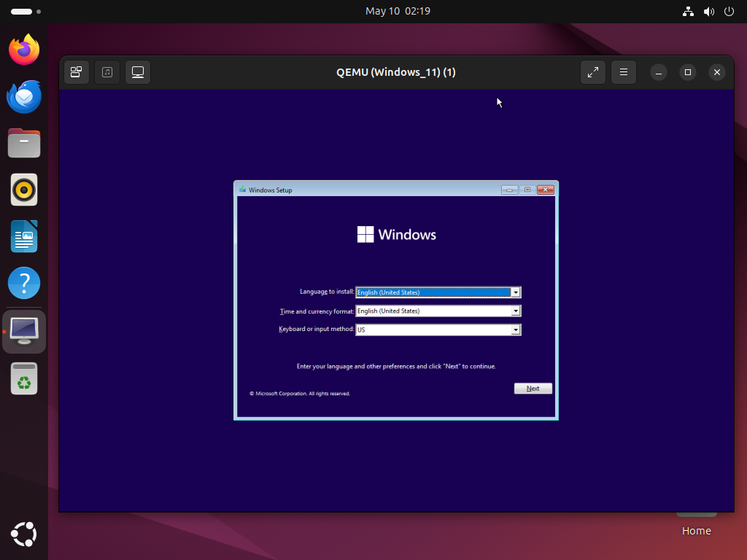Open Help from the dock
Viewport: 747px width, 560px height.
click(x=24, y=283)
